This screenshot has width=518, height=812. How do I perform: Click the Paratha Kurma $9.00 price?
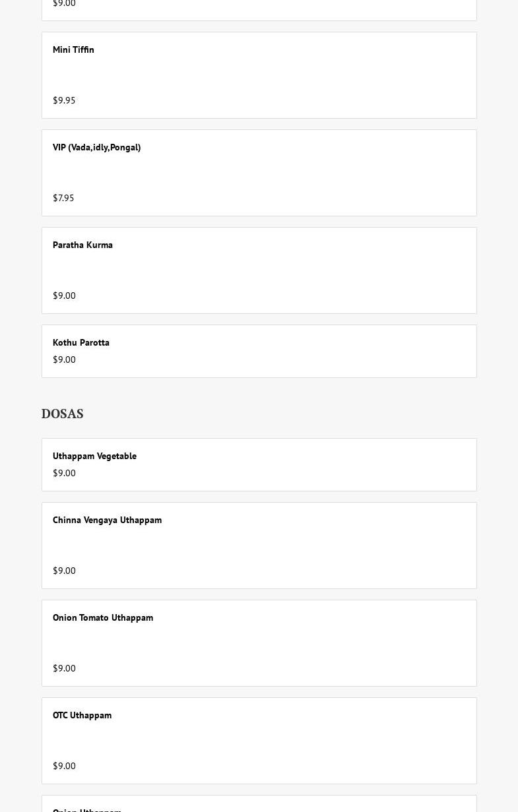pos(64,296)
